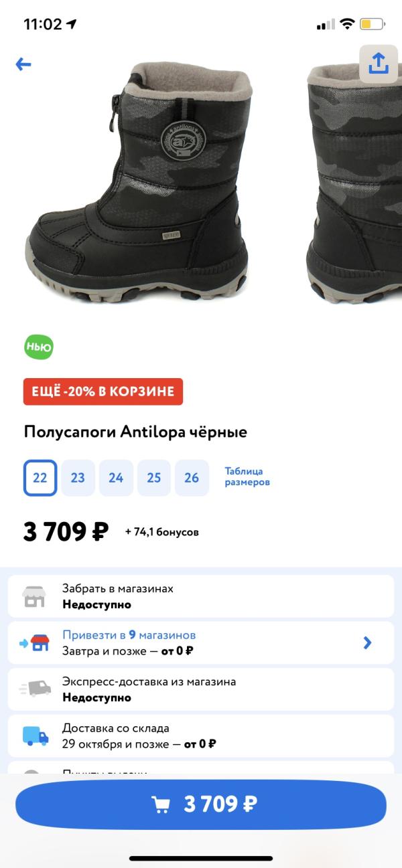This screenshot has height=868, width=402.
Task: Select size 23
Action: (x=78, y=477)
